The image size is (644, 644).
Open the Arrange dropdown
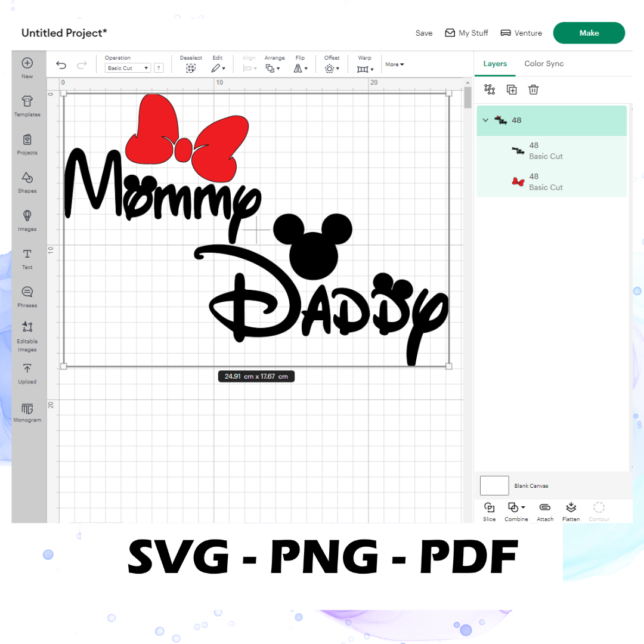(x=273, y=68)
